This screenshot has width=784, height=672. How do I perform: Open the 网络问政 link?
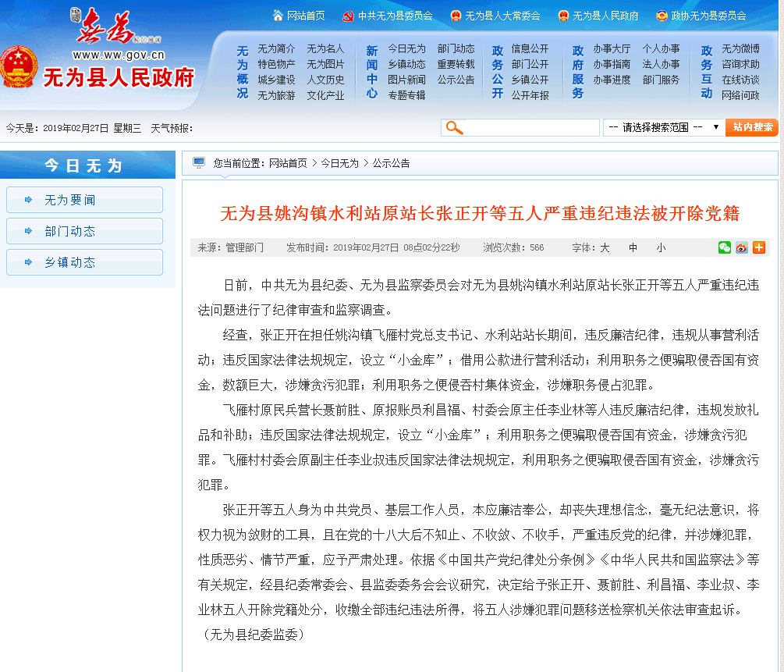coord(740,95)
